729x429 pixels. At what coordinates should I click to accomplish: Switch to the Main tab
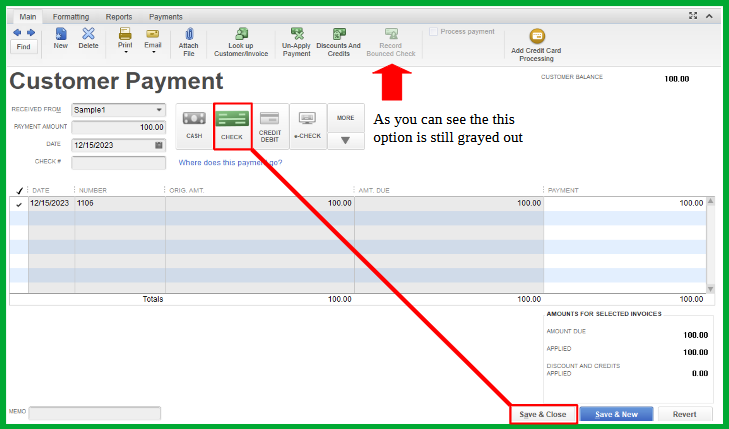click(x=27, y=17)
